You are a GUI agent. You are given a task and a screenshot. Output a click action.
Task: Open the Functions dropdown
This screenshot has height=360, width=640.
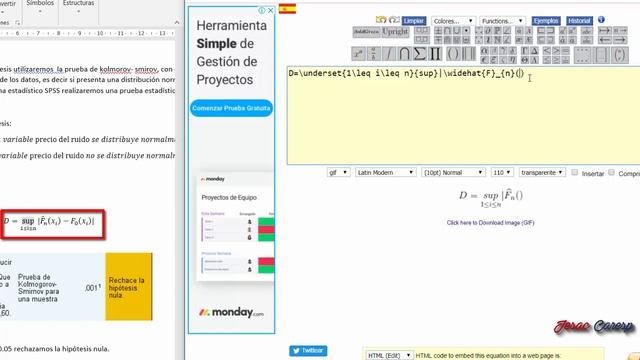click(502, 21)
